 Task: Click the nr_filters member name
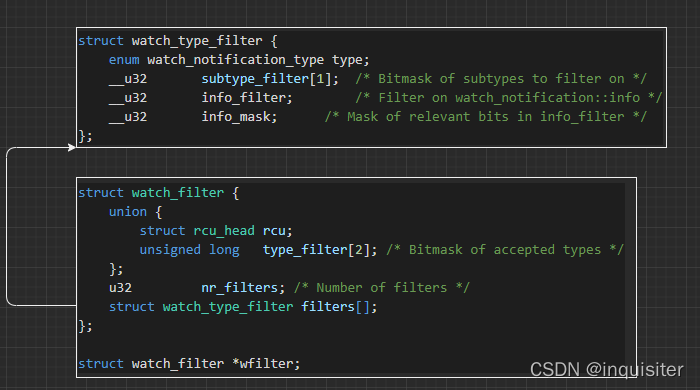point(242,288)
